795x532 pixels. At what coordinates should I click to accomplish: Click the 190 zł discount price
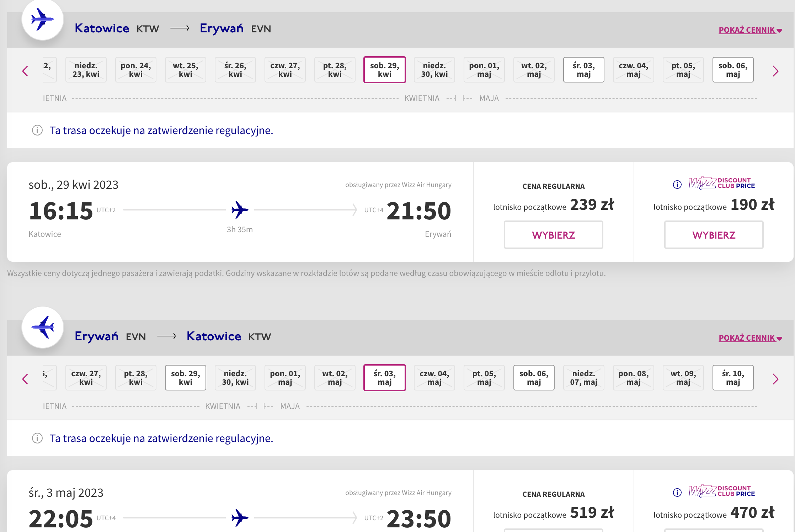pos(753,204)
